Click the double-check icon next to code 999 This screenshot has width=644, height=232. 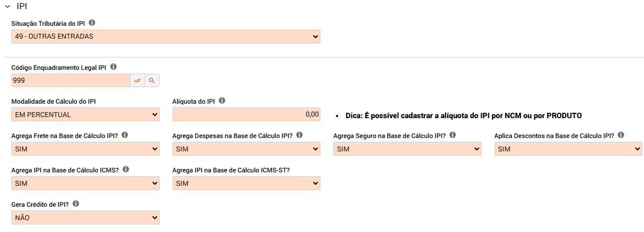(138, 81)
